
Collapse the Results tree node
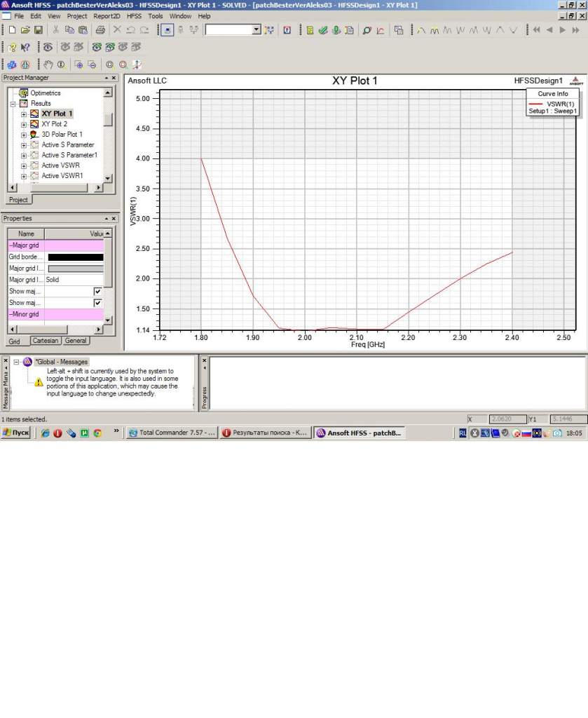[13, 103]
